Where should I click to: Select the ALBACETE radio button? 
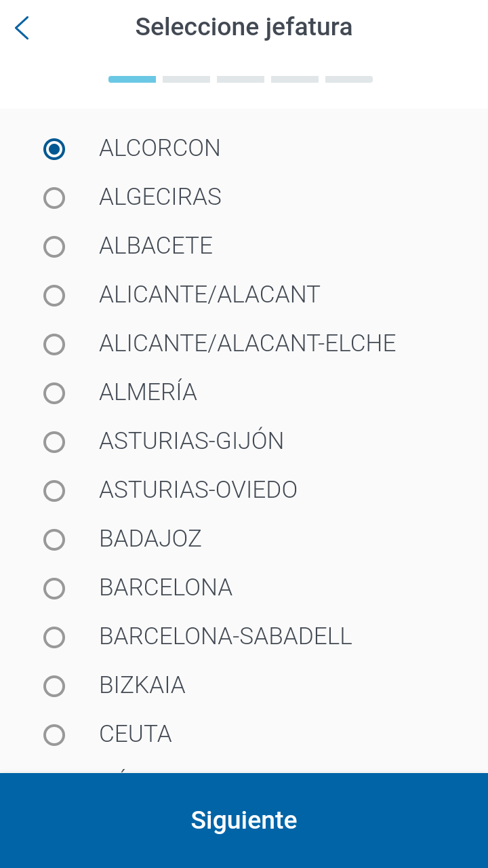tap(54, 246)
